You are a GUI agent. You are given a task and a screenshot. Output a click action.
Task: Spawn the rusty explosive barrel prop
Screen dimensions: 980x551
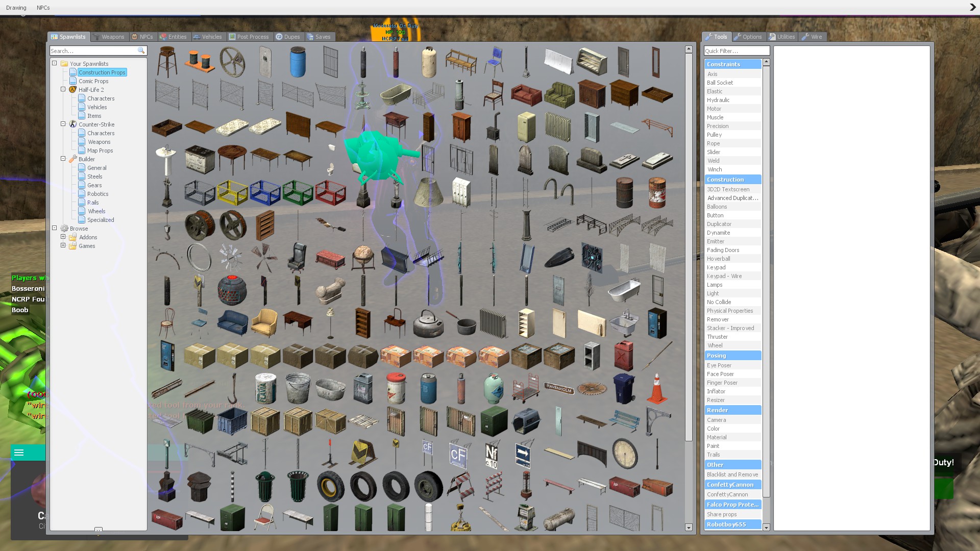(657, 193)
